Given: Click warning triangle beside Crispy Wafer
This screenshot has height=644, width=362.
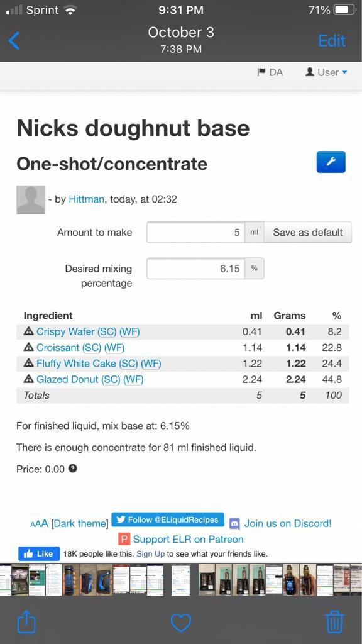Looking at the screenshot, I should click(28, 331).
